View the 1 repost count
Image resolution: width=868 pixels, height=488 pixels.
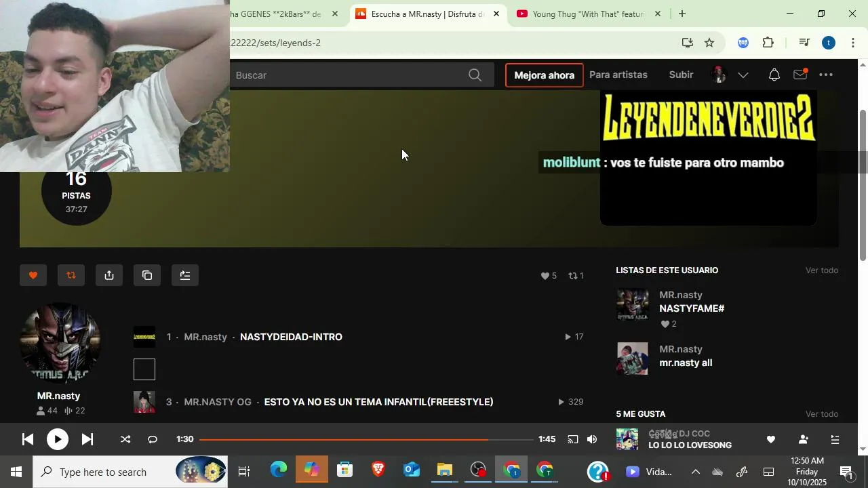tap(576, 276)
